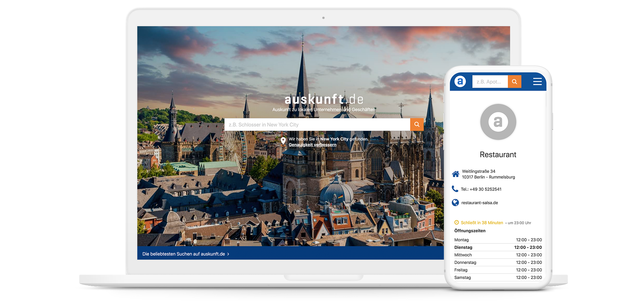Image resolution: width=644 pixels, height=307 pixels.
Task: Select the Dienstag opening hours row
Action: (498, 247)
